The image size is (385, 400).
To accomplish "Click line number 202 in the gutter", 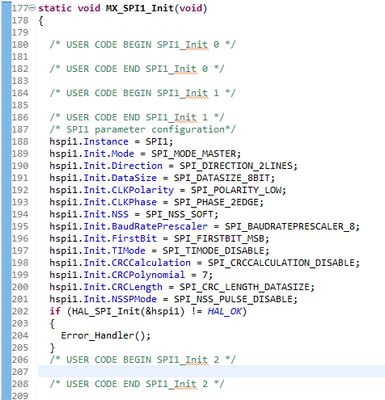I will point(20,311).
